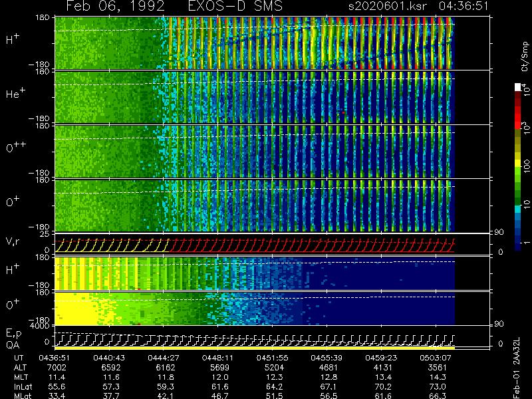Click the MLat value '51.5'
This screenshot has height=399, width=532.
tap(274, 396)
